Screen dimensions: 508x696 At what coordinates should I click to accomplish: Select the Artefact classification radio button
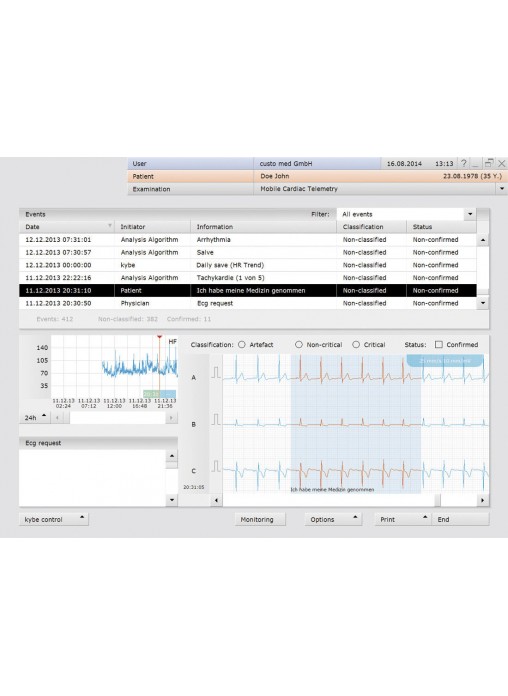[242, 344]
